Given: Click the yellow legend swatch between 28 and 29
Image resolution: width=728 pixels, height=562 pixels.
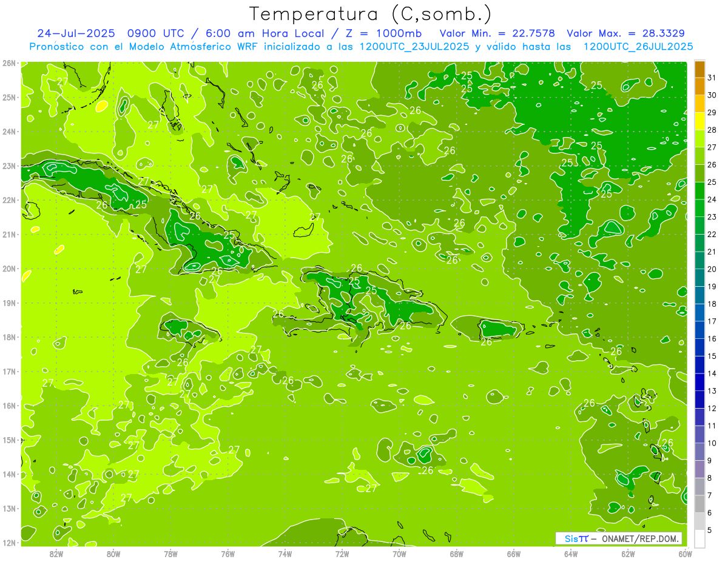Looking at the screenshot, I should coord(699,122).
